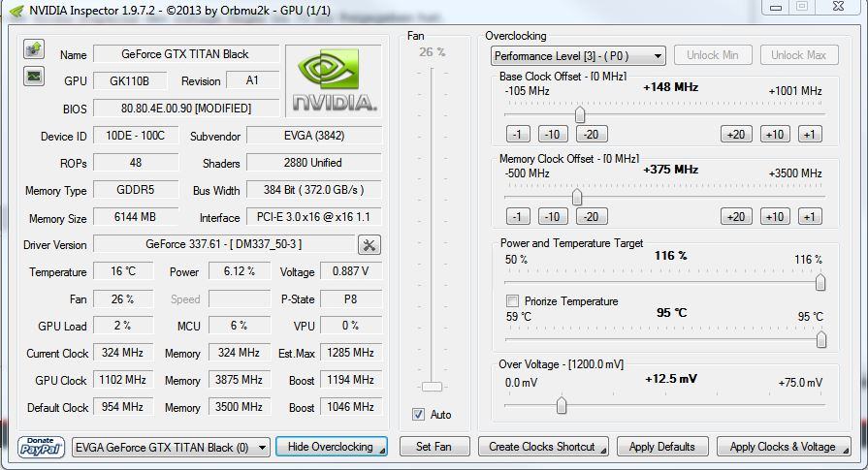868x470 pixels.
Task: Click the Set Fan button
Action: (x=434, y=447)
